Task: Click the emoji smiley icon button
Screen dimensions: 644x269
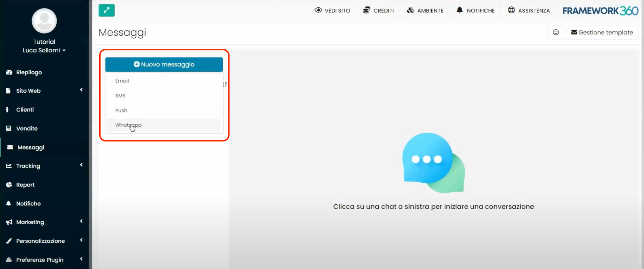Action: pyautogui.click(x=555, y=32)
